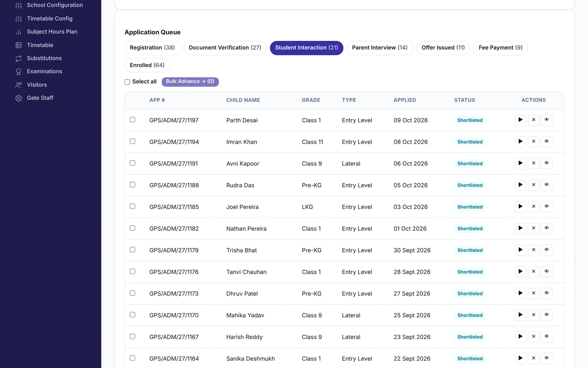Click Shortlisted status for Rudra Das
The width and height of the screenshot is (588, 368).
[470, 185]
